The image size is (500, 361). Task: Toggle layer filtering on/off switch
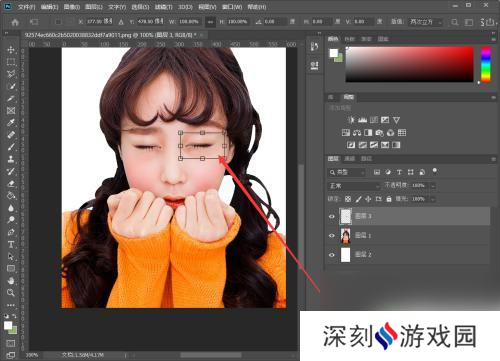click(435, 171)
